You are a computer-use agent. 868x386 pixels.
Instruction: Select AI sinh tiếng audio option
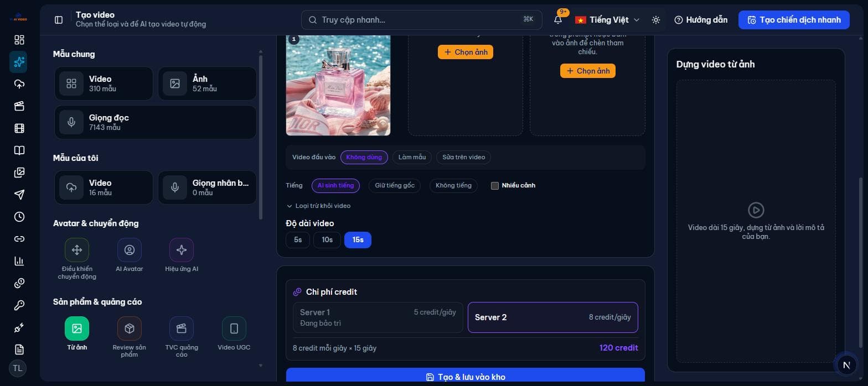coord(335,186)
